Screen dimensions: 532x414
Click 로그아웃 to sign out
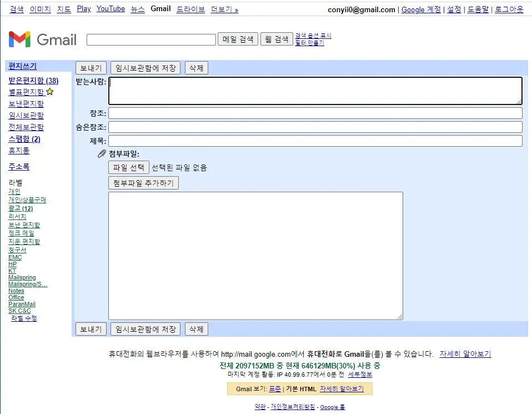[509, 9]
